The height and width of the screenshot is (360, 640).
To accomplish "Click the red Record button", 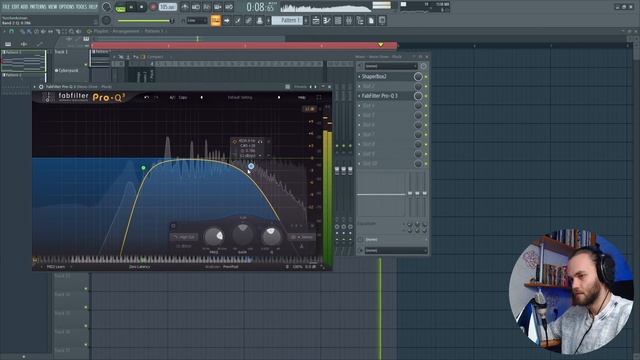I will coord(153,7).
